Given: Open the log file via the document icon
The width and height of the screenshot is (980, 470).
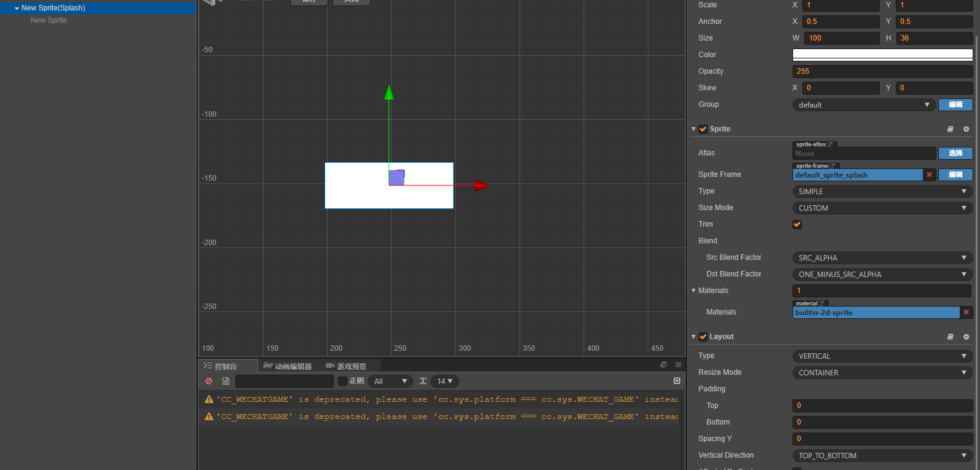Looking at the screenshot, I should click(x=226, y=381).
